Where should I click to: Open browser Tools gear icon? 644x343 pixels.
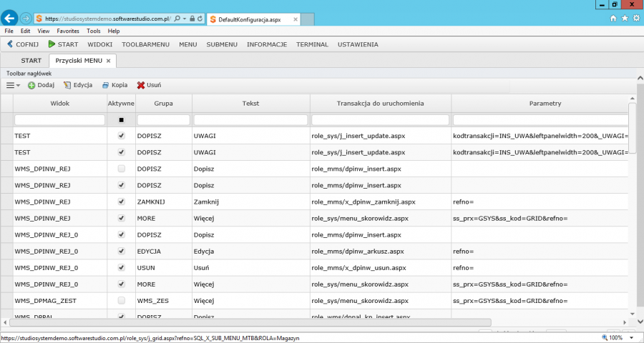click(x=636, y=19)
